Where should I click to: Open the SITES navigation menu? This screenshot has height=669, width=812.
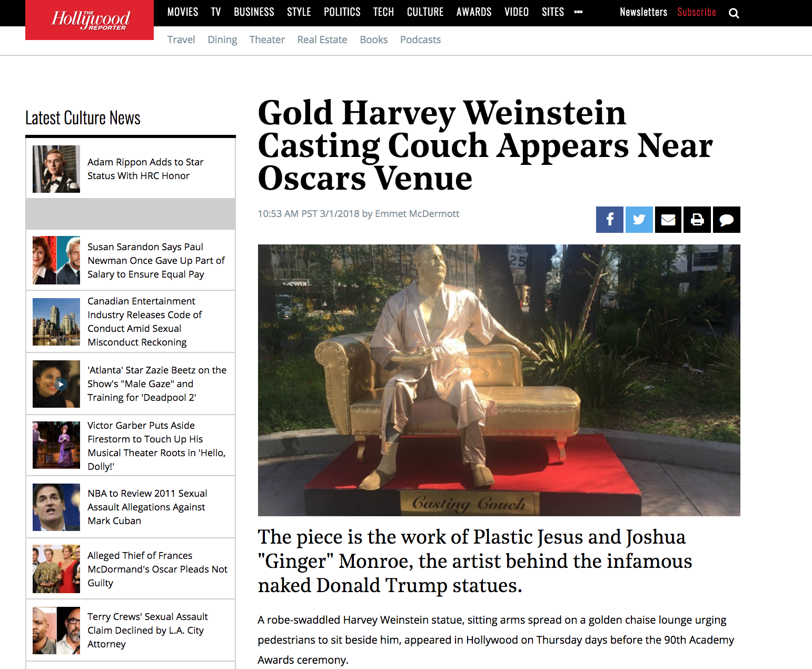552,12
